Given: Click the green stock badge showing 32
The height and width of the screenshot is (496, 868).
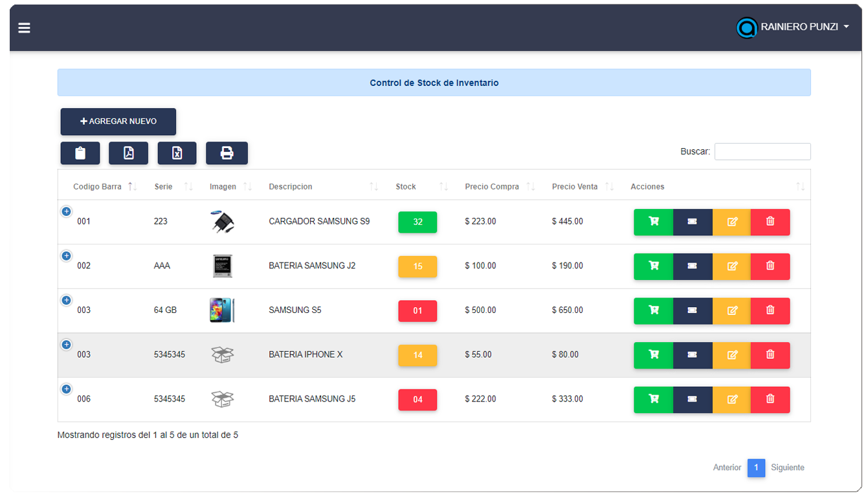Looking at the screenshot, I should click(417, 221).
